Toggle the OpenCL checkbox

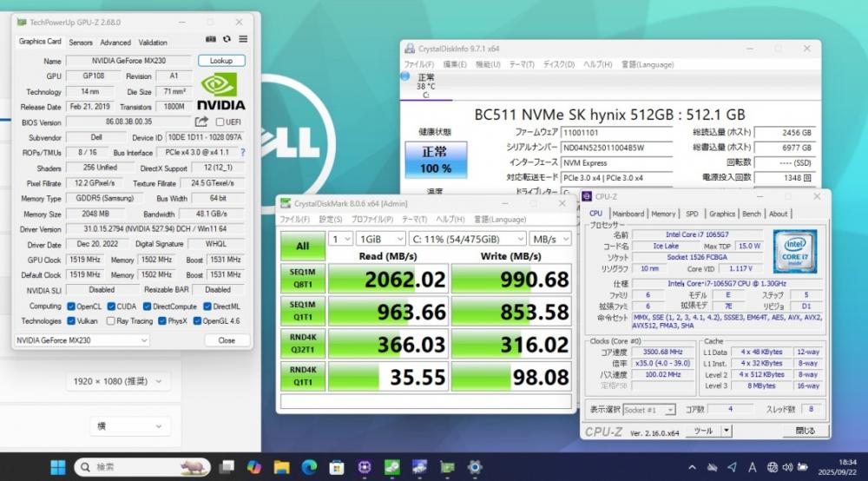pos(71,306)
